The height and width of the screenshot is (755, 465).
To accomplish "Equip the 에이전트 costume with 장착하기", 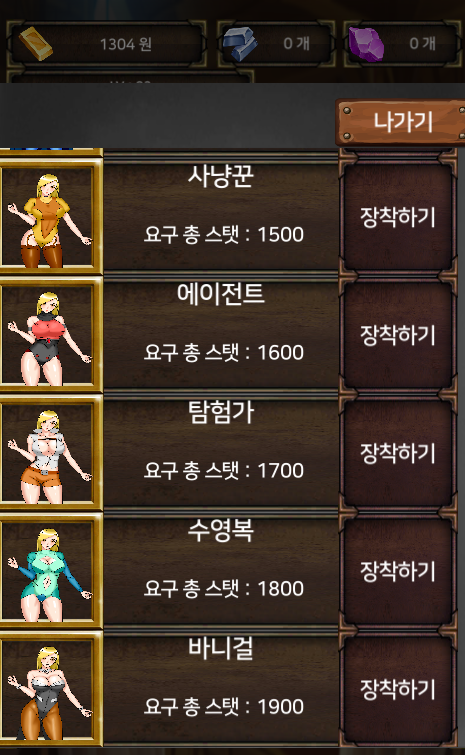I will point(398,335).
